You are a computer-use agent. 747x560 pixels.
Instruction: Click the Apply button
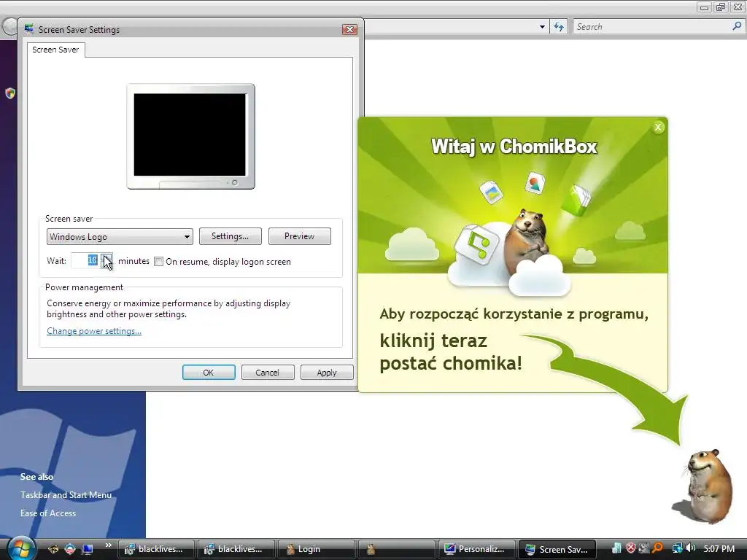tap(327, 373)
